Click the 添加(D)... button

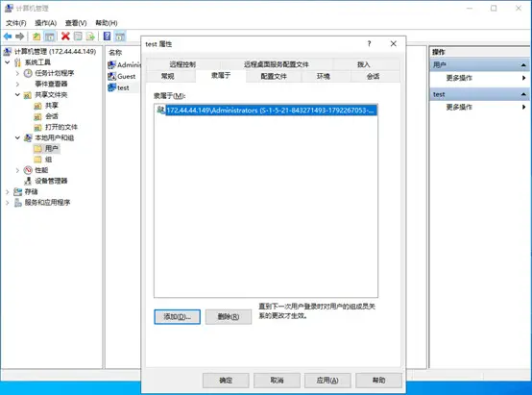(x=177, y=316)
